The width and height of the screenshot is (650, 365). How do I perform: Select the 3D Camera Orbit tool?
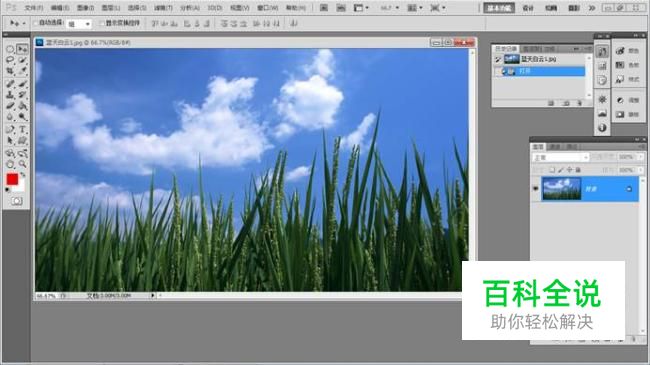coord(22,153)
